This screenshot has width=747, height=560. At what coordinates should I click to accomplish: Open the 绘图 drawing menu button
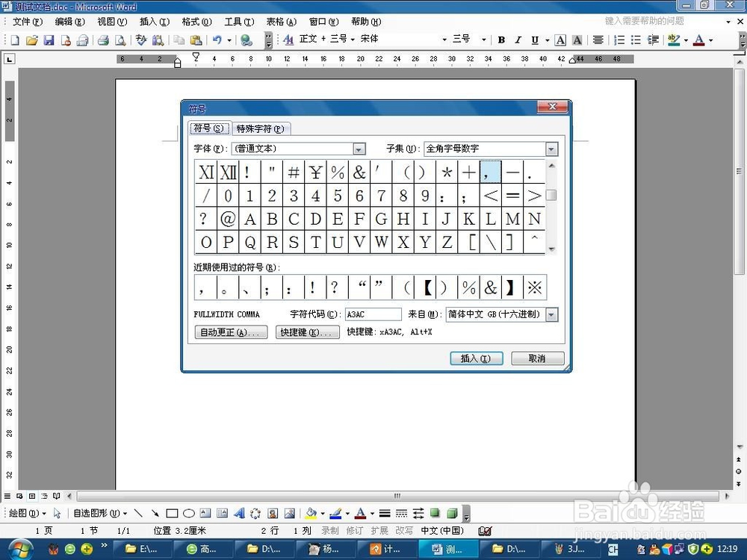(x=27, y=514)
